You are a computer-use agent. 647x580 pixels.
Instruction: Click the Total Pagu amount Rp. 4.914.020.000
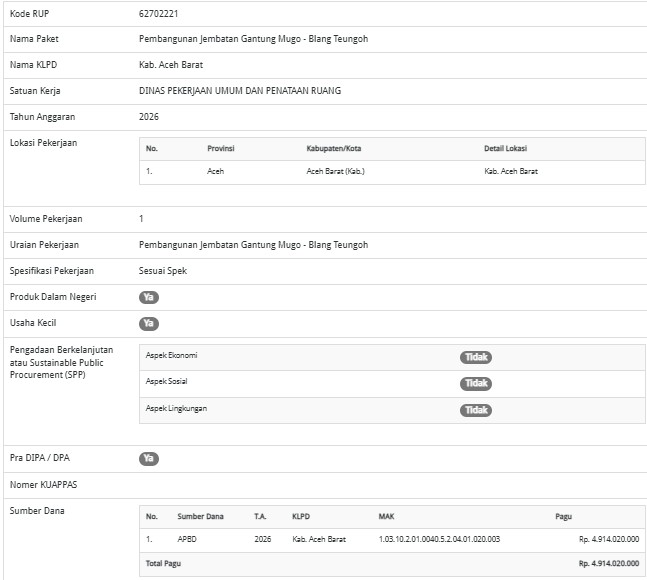(x=608, y=563)
